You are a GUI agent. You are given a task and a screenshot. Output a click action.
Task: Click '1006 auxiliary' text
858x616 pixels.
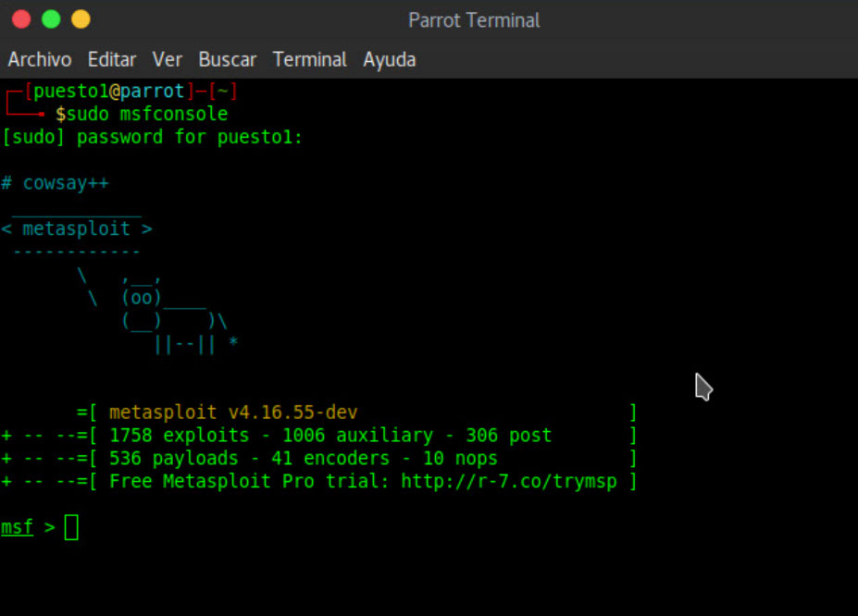pos(357,436)
